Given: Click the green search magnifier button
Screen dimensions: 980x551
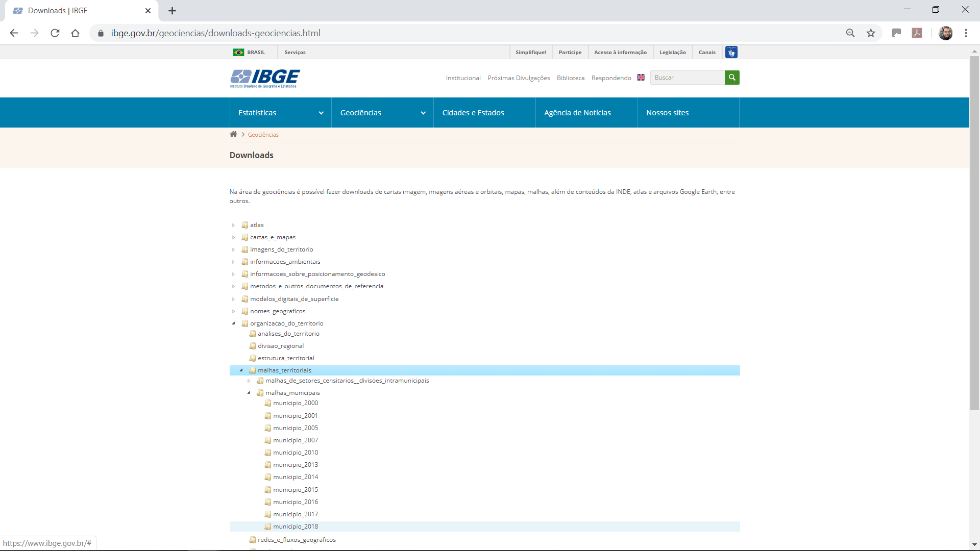Looking at the screenshot, I should pyautogui.click(x=732, y=78).
